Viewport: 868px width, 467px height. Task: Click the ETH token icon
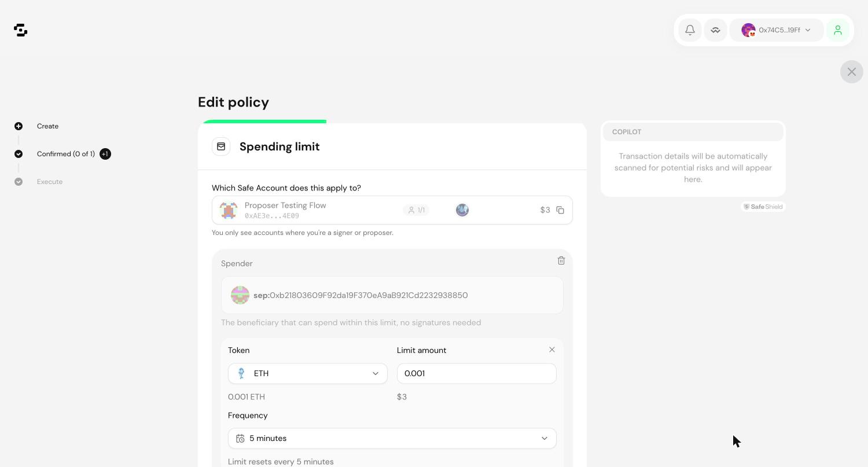click(241, 373)
